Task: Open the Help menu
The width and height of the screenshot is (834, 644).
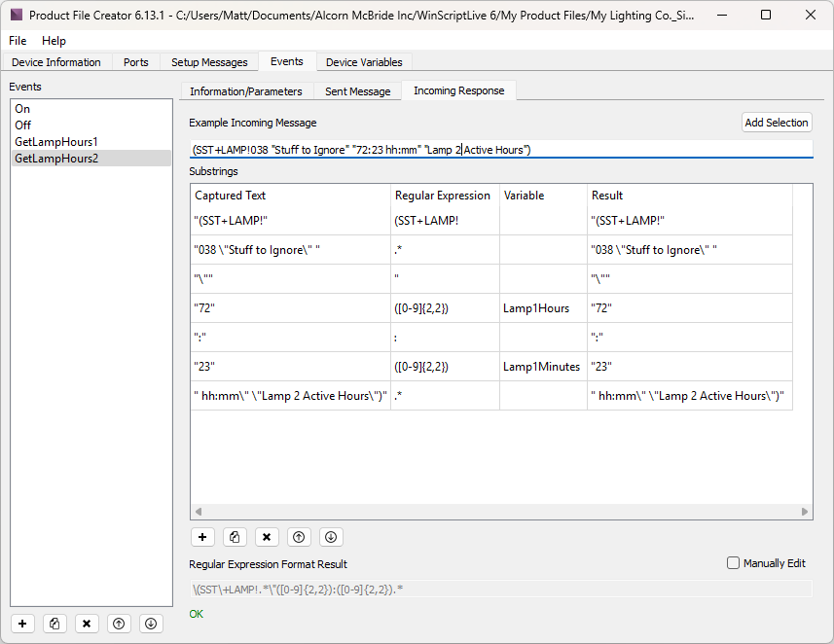Action: click(x=54, y=41)
